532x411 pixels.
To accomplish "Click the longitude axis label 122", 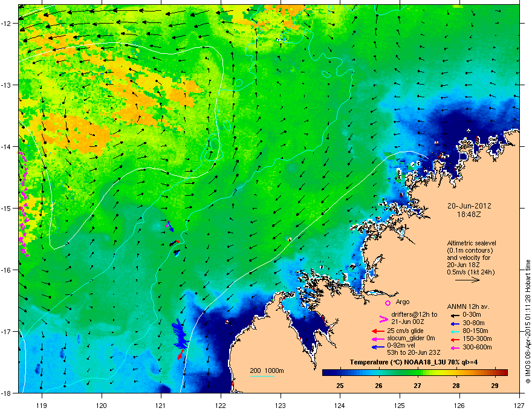I will coord(221,405).
